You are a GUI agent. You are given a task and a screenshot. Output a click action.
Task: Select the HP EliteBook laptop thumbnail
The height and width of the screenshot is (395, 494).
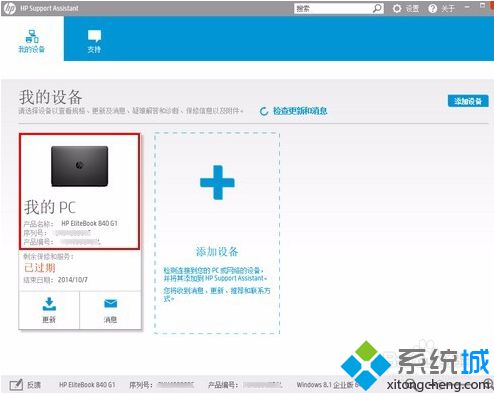pos(80,166)
